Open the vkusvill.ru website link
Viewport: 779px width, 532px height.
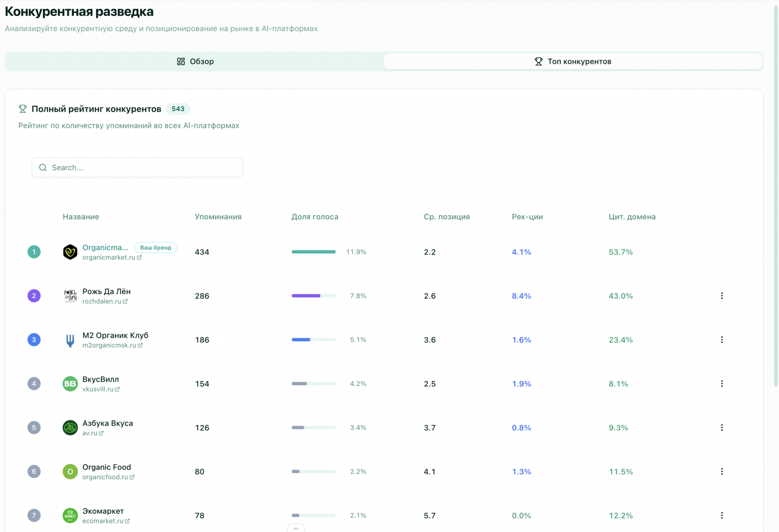[x=98, y=389]
